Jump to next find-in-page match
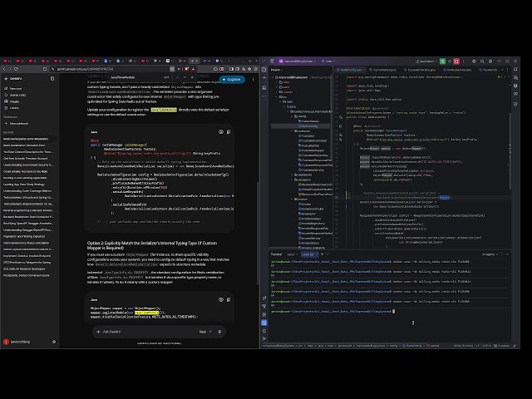Image resolution: width=532 pixels, height=399 pixels. tap(185, 77)
